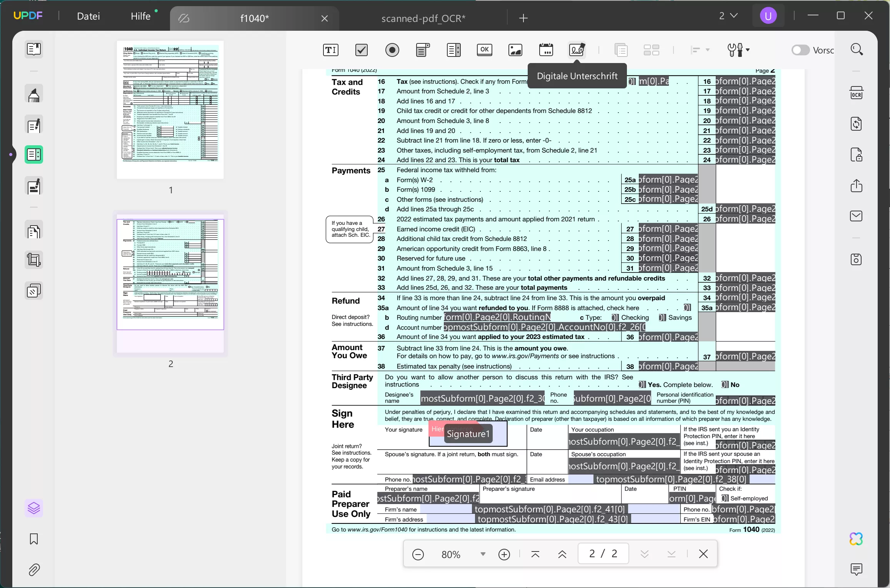This screenshot has height=588, width=890.
Task: Open the Bookmark panel icon
Action: pyautogui.click(x=34, y=539)
